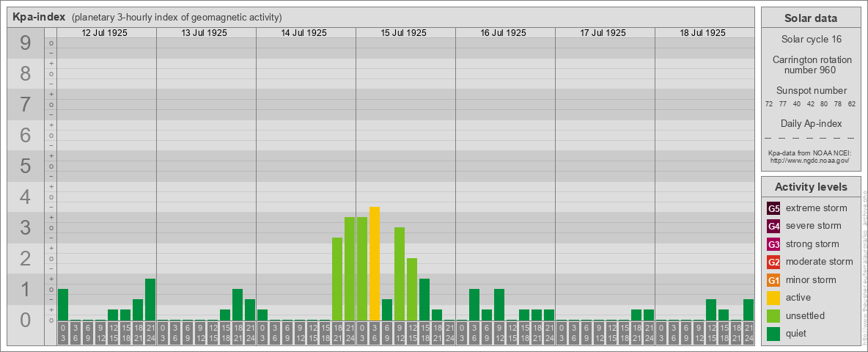Select the 18 Jul 1925 date header
The height and width of the screenshot is (352, 868).
point(702,33)
